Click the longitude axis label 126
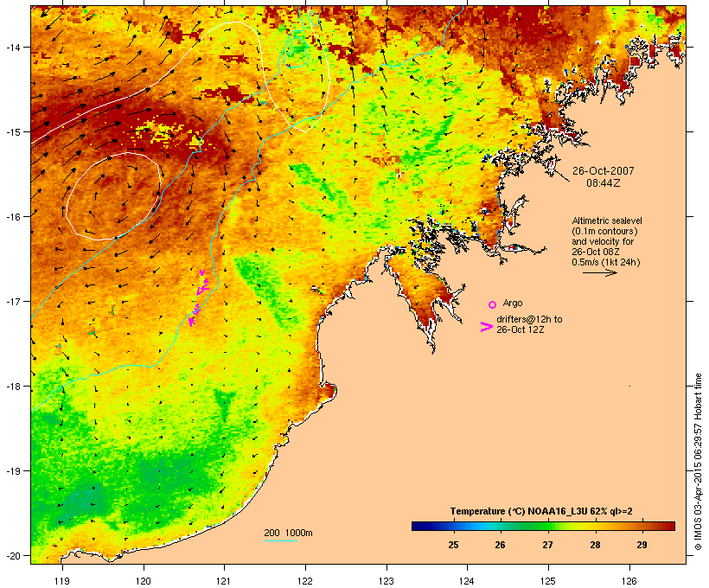Screen dimensions: 709x588 [629, 581]
